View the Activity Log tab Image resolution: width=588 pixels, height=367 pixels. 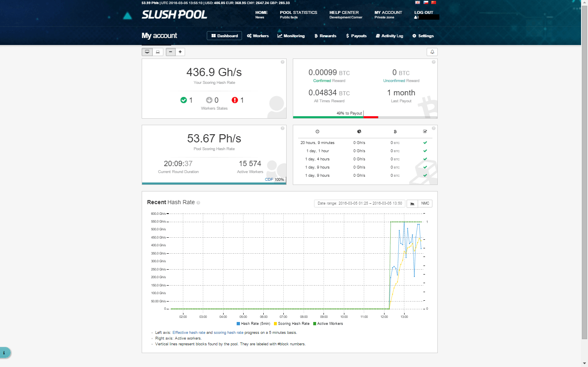[389, 36]
